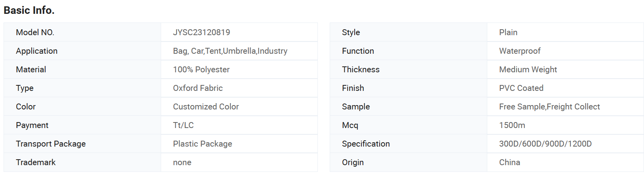Click the Plain style value
Screen dimensions: 644x177
[508, 32]
